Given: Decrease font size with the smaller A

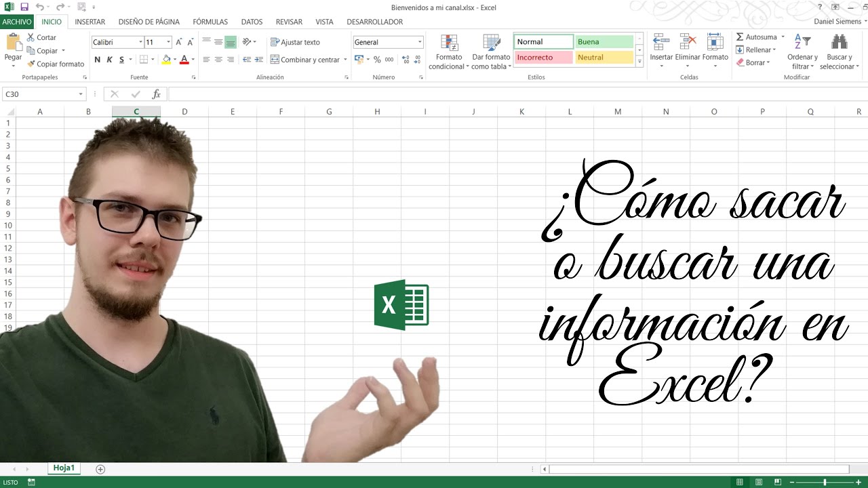Looking at the screenshot, I should click(190, 42).
